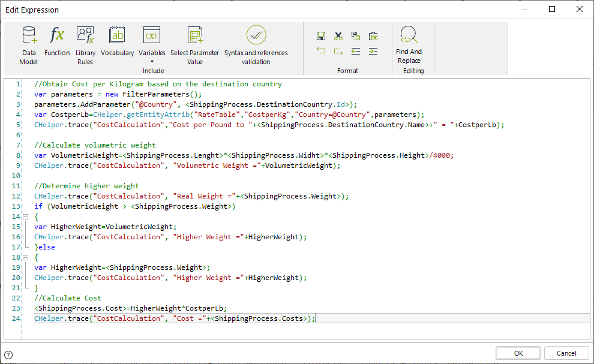The image size is (594, 364).
Task: Place cursor on 'new FilterParameters()' line
Action: pos(118,94)
